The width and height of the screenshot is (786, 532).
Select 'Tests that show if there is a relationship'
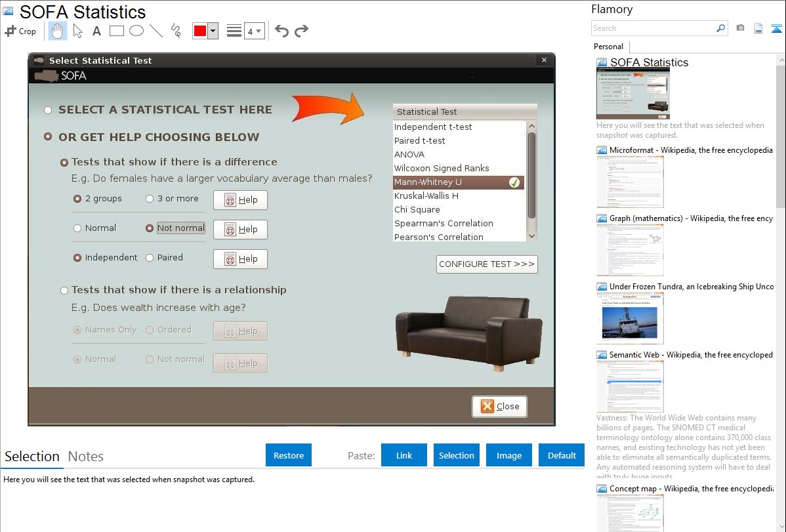click(x=64, y=290)
